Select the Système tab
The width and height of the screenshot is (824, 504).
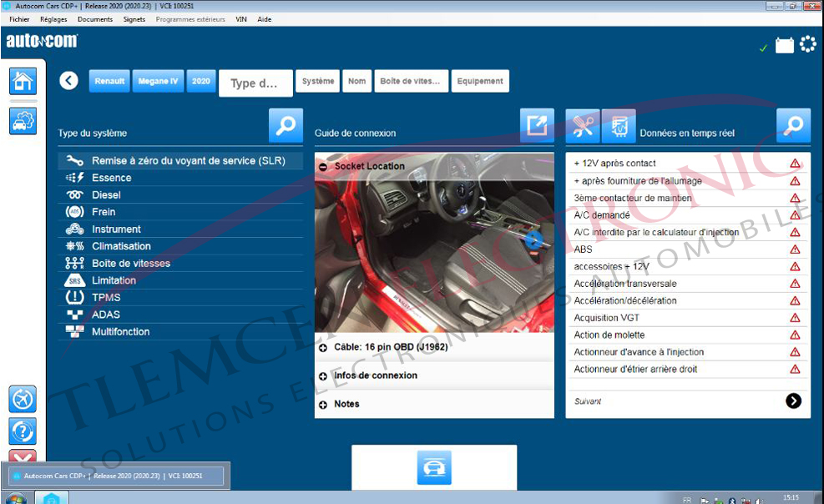pyautogui.click(x=318, y=81)
